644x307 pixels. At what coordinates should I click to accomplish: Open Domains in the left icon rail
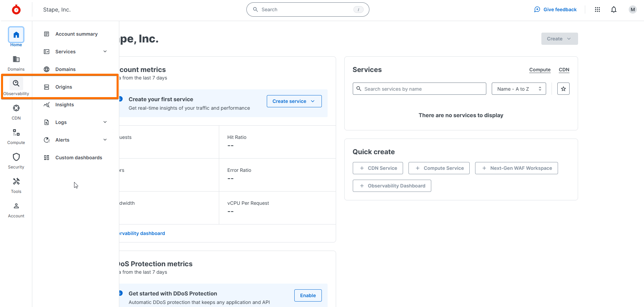coord(16,63)
